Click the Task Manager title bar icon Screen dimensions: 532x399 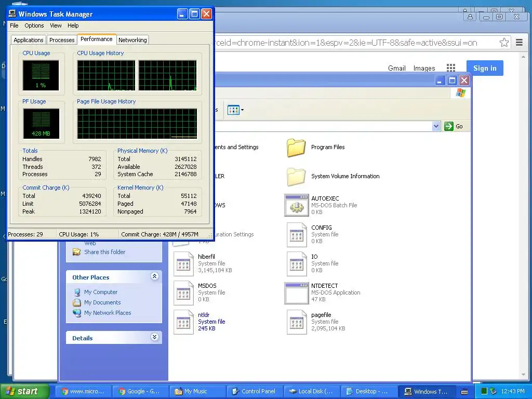tap(12, 14)
